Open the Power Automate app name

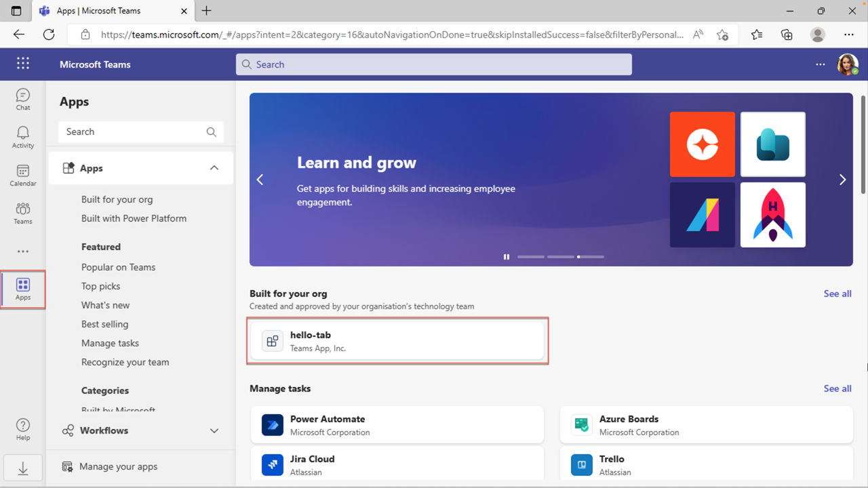pos(328,419)
